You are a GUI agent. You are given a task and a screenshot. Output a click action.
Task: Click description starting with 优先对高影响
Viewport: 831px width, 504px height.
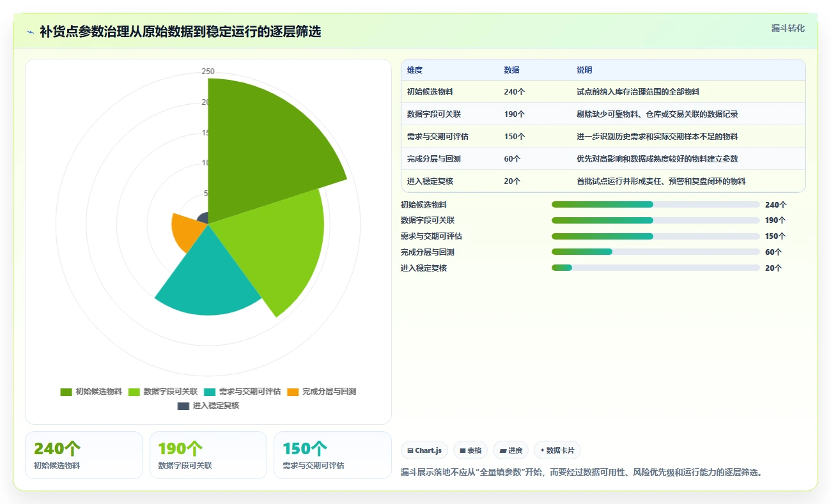[657, 159]
